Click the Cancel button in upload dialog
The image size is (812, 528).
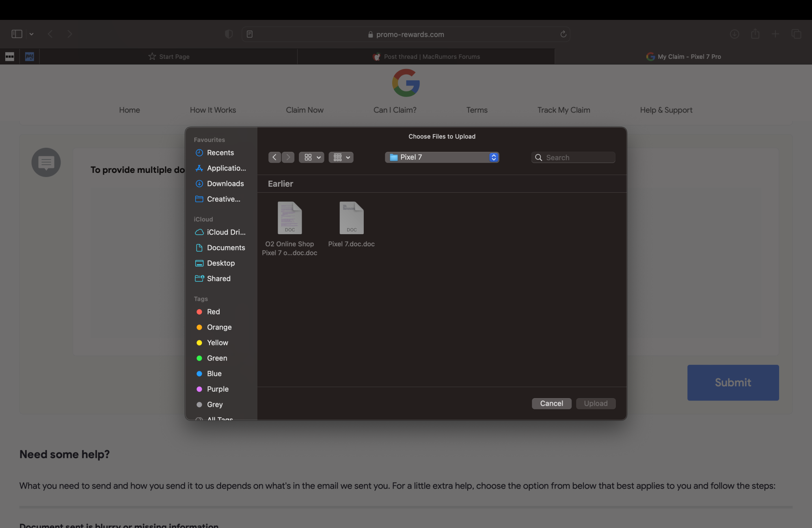(x=551, y=403)
